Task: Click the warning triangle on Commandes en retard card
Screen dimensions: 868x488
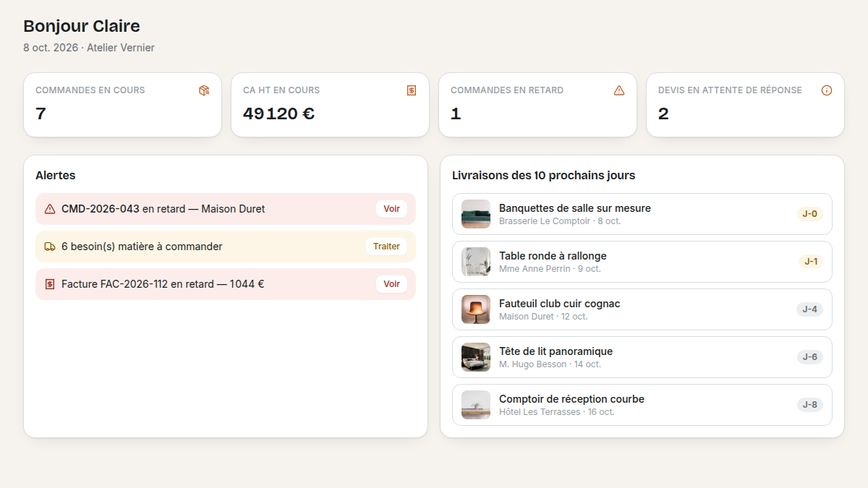Action: [619, 90]
